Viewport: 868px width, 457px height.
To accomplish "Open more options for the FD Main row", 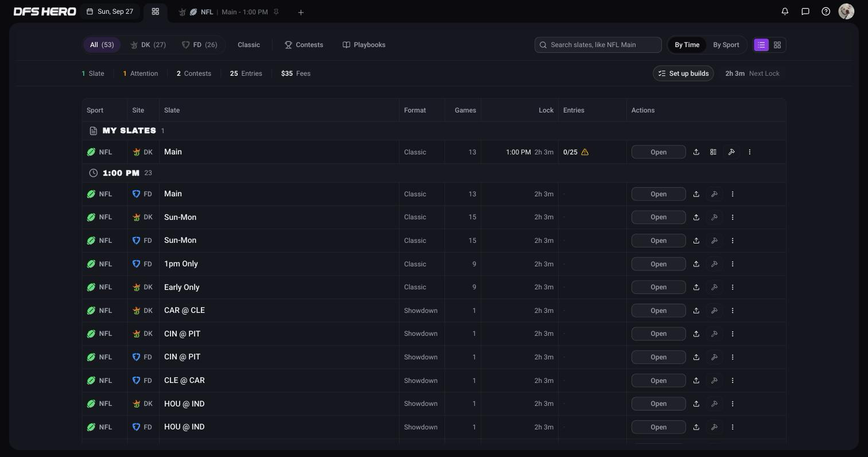I will click(x=733, y=194).
